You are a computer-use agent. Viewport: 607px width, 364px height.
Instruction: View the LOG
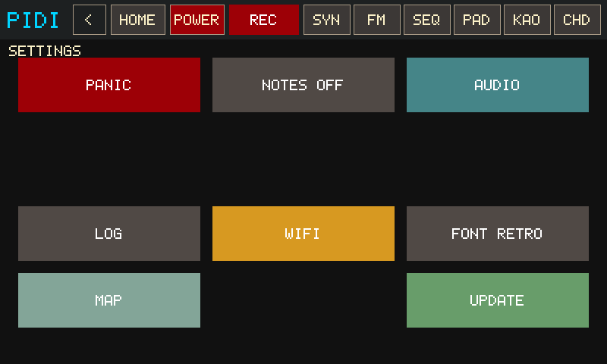coord(109,234)
